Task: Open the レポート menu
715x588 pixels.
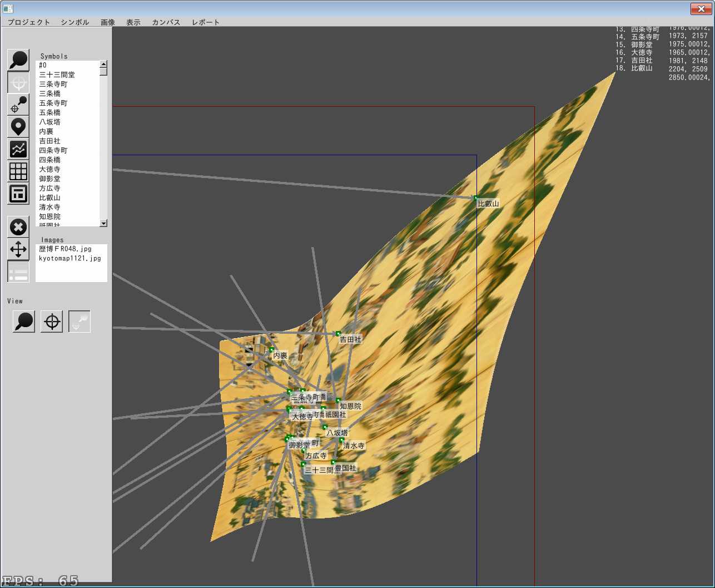Action: tap(206, 22)
